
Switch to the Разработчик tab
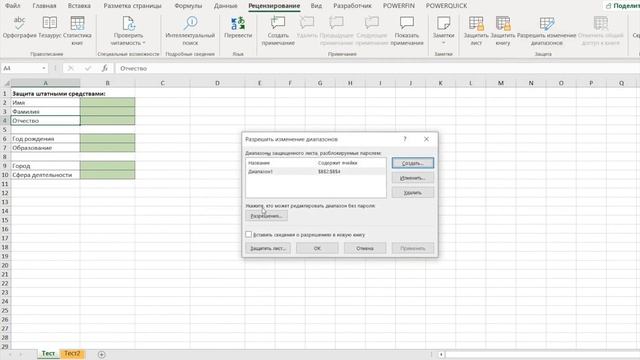(352, 6)
